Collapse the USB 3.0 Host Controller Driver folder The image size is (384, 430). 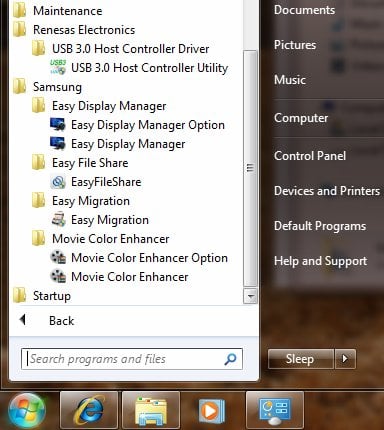click(127, 49)
